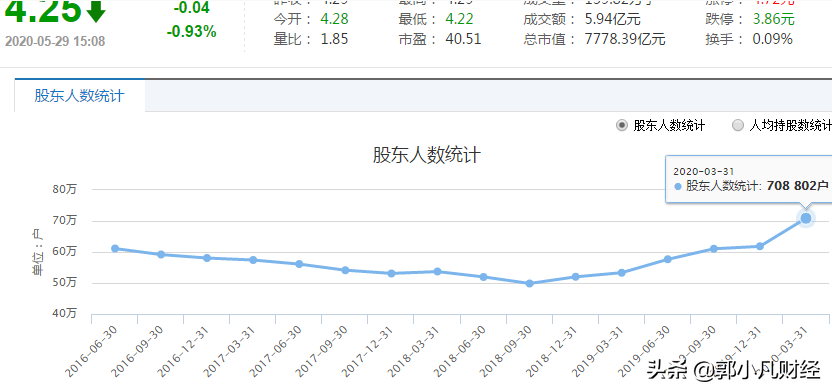Click the 头条 @郭小凡财经 watermark
Viewport: 832px width, 392px height.
point(733,370)
